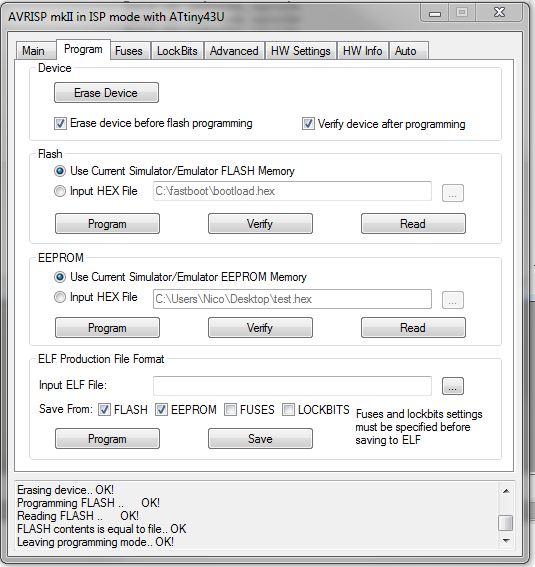The height and width of the screenshot is (567, 535).
Task: Go to the HW Settings tab
Action: (301, 51)
